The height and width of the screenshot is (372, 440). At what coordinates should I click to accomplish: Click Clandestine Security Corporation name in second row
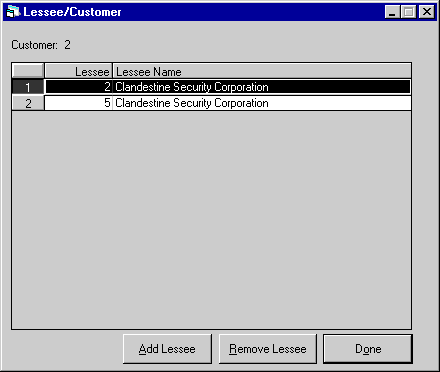coord(192,103)
